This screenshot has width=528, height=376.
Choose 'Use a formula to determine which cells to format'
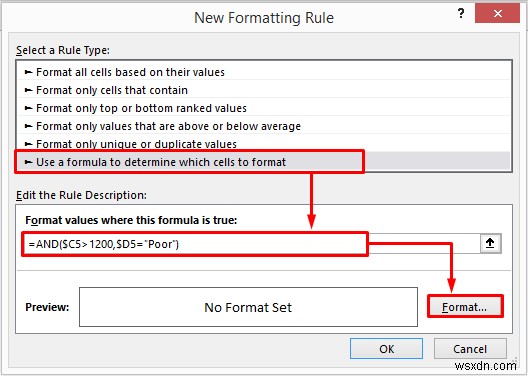(264, 162)
